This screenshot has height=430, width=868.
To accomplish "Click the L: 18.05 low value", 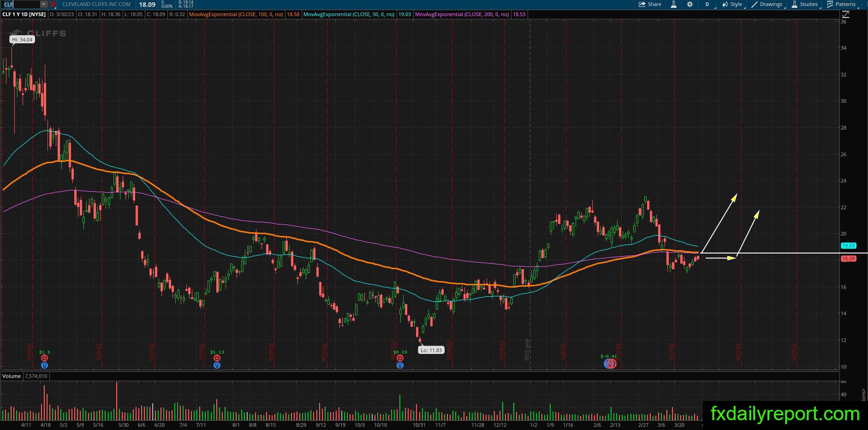I will 133,14.
